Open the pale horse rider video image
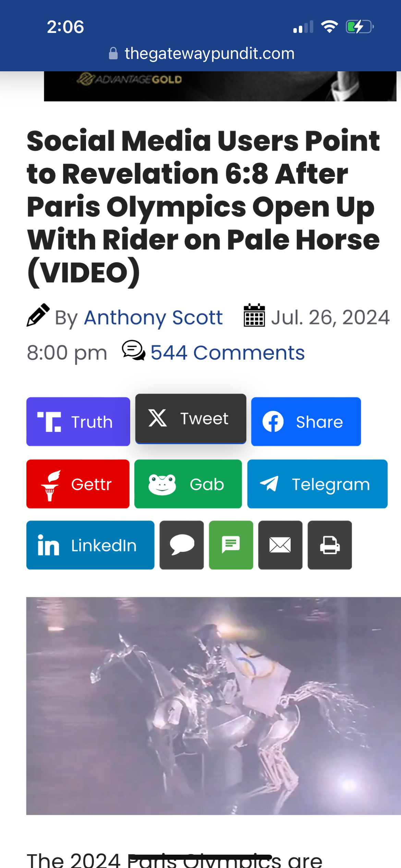The width and height of the screenshot is (401, 868). coord(214,706)
